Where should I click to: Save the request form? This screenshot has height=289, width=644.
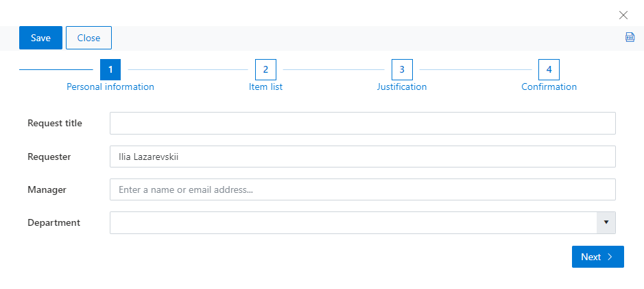pos(40,38)
